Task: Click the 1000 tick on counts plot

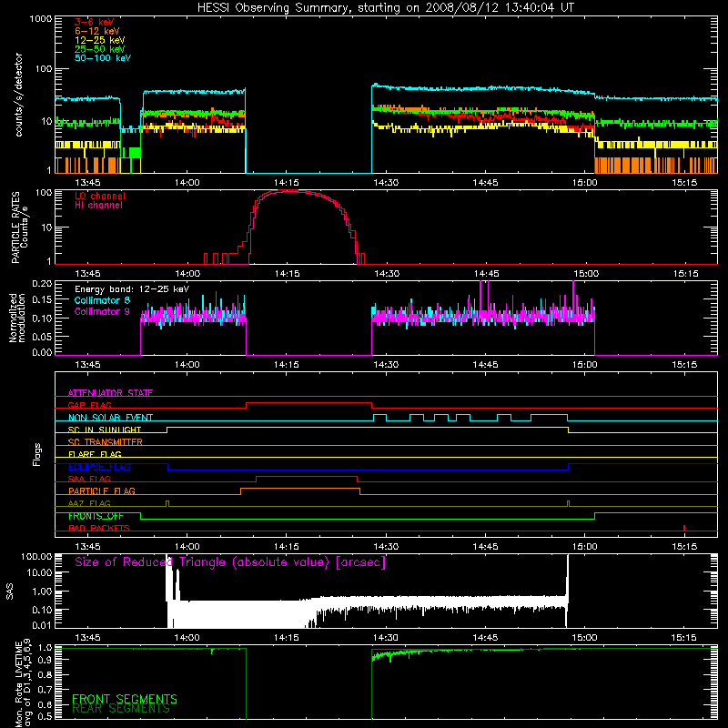Action: coord(40,19)
